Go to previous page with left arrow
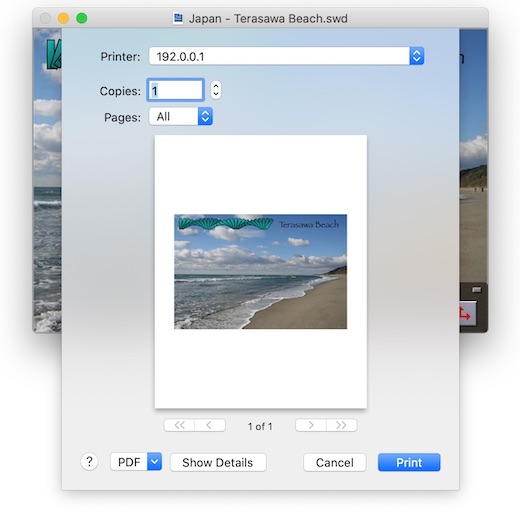Viewport: 520px width, 519px height. 210,425
